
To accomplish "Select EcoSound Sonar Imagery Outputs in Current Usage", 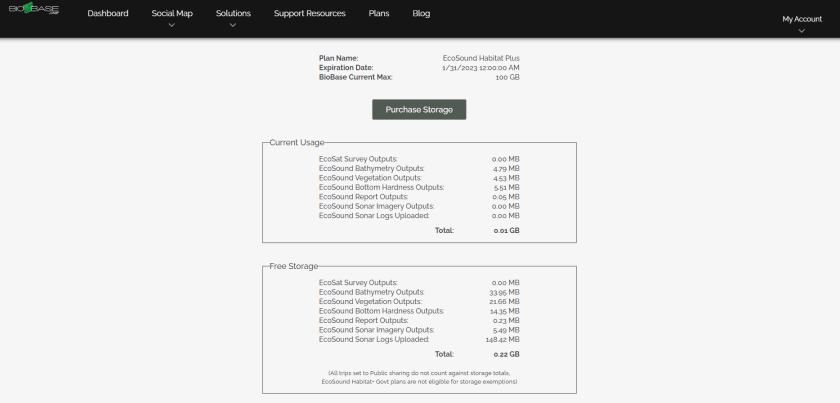I will (x=377, y=206).
